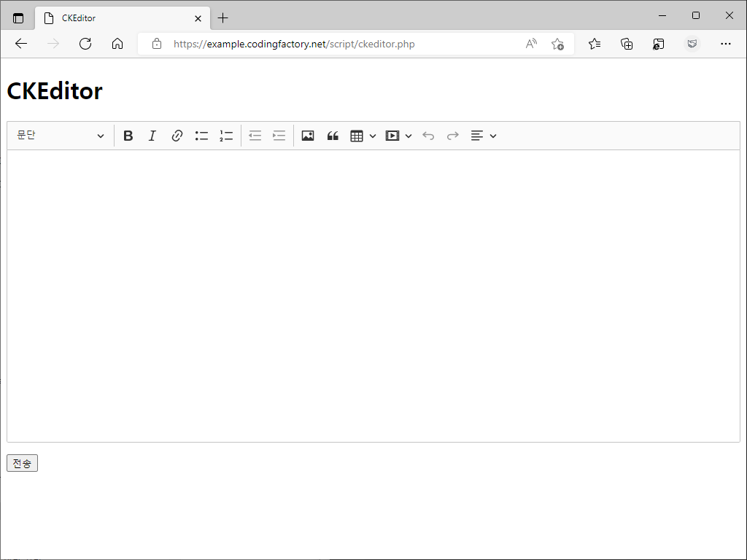Add this page to favorites
Screen dimensions: 747x560
557,44
